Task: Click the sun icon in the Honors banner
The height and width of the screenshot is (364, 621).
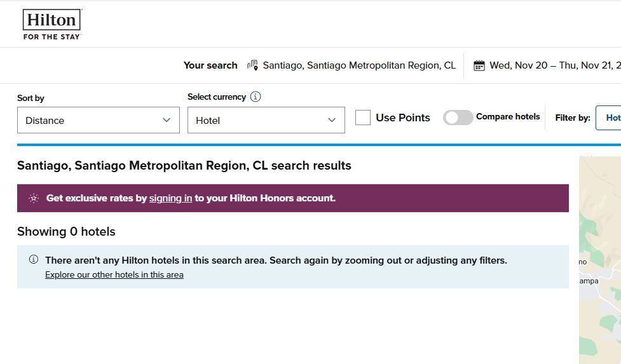Action: coord(34,198)
